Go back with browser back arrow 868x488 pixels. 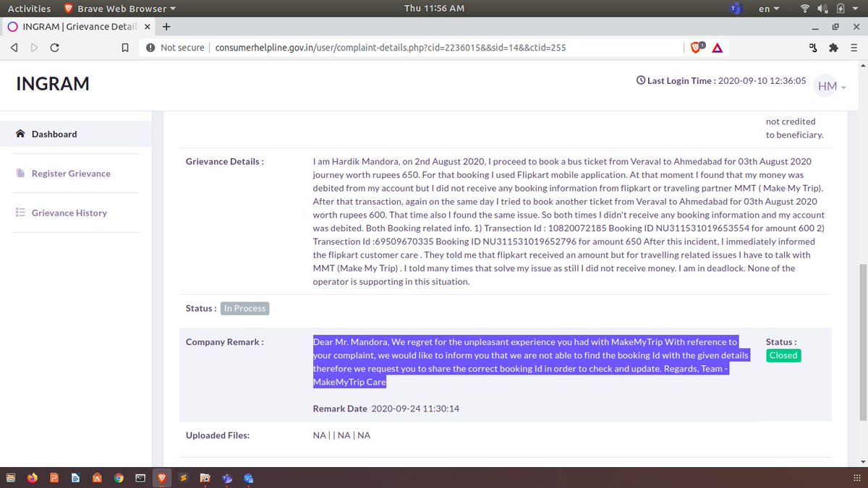[14, 48]
